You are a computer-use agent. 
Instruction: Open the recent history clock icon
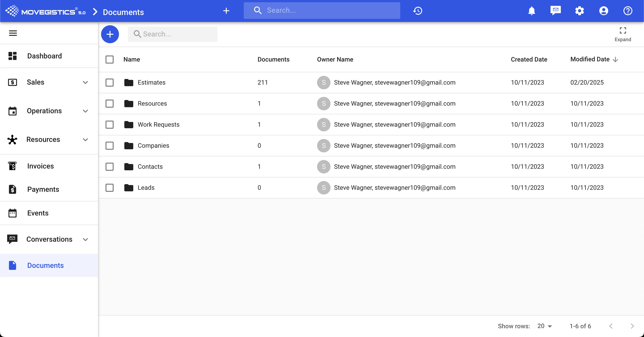pyautogui.click(x=417, y=11)
